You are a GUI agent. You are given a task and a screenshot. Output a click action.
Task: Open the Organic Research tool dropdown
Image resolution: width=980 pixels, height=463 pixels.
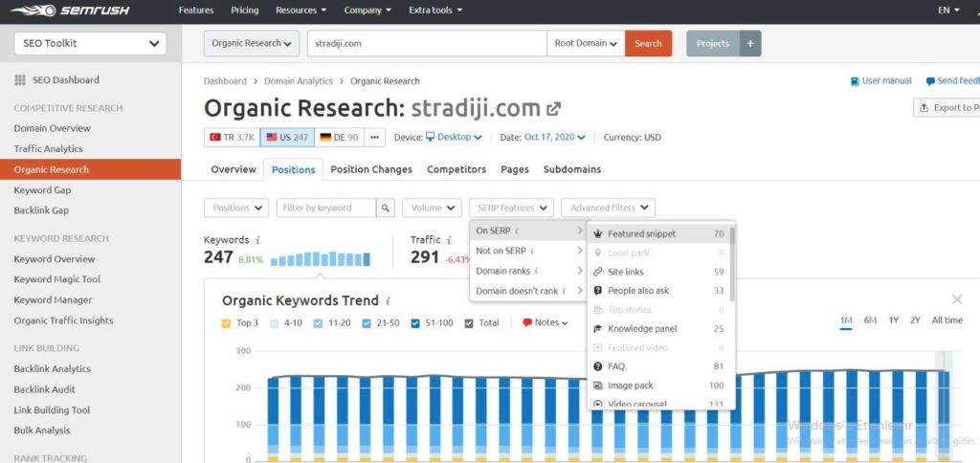[252, 44]
